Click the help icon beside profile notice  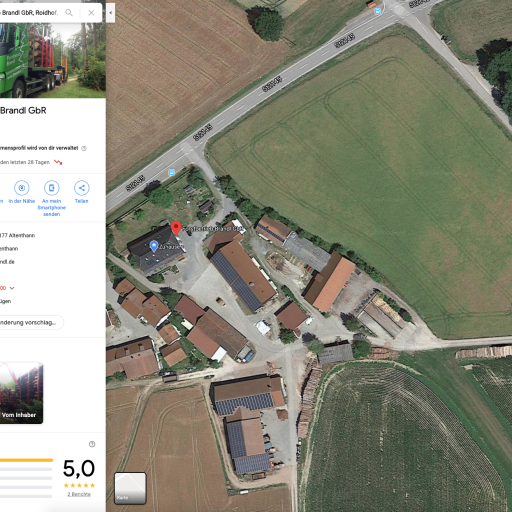click(x=84, y=148)
